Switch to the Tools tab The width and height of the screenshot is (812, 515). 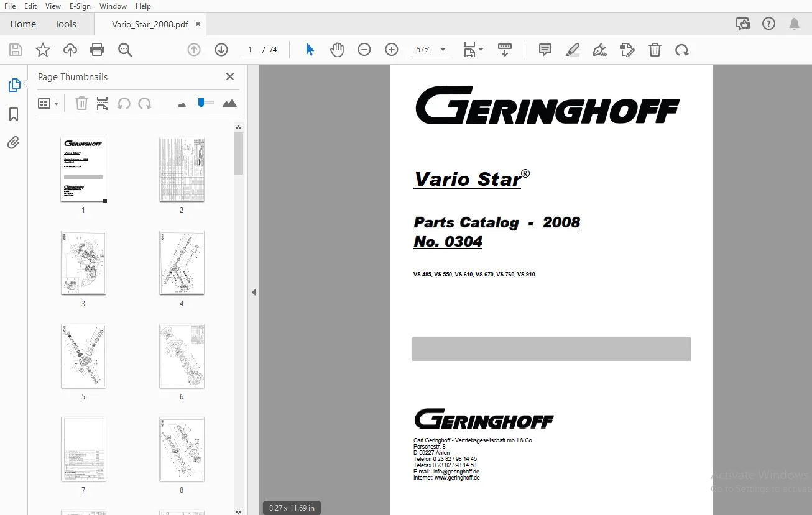point(65,24)
